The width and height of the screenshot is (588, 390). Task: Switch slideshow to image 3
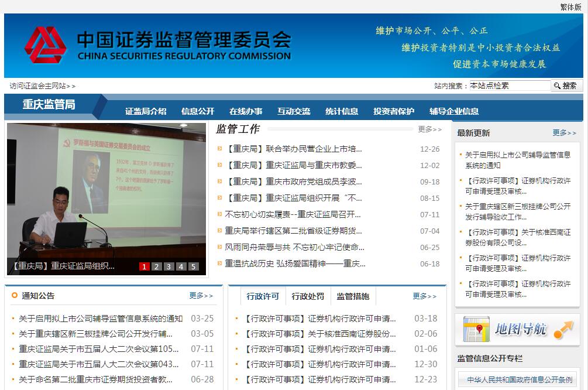[x=169, y=266]
